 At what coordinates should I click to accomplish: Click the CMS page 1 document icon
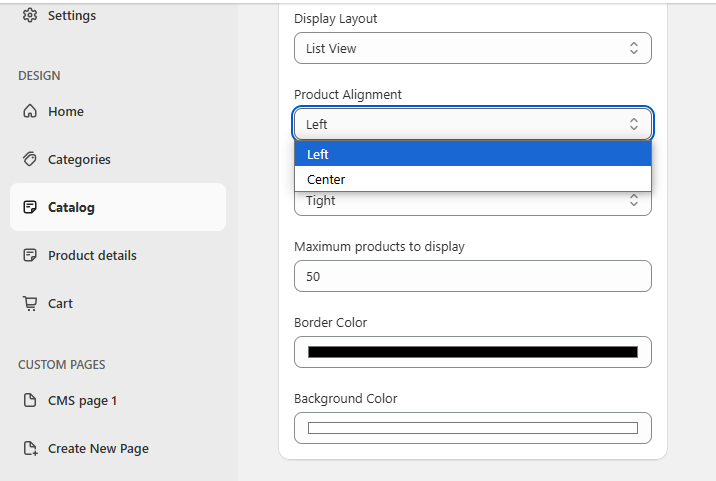30,400
